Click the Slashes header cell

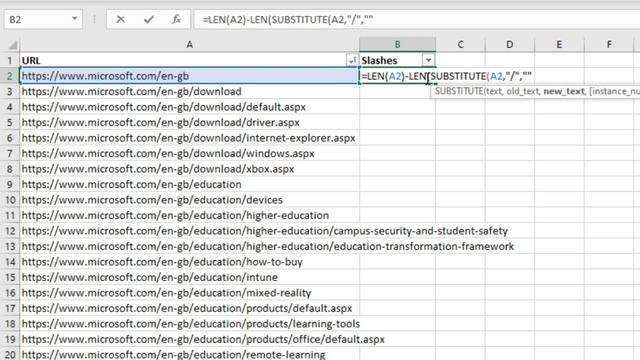[x=397, y=60]
